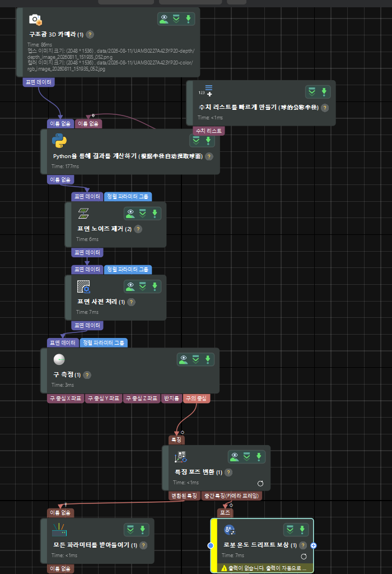Toggle output visualization eye on 구 측정

184,359
